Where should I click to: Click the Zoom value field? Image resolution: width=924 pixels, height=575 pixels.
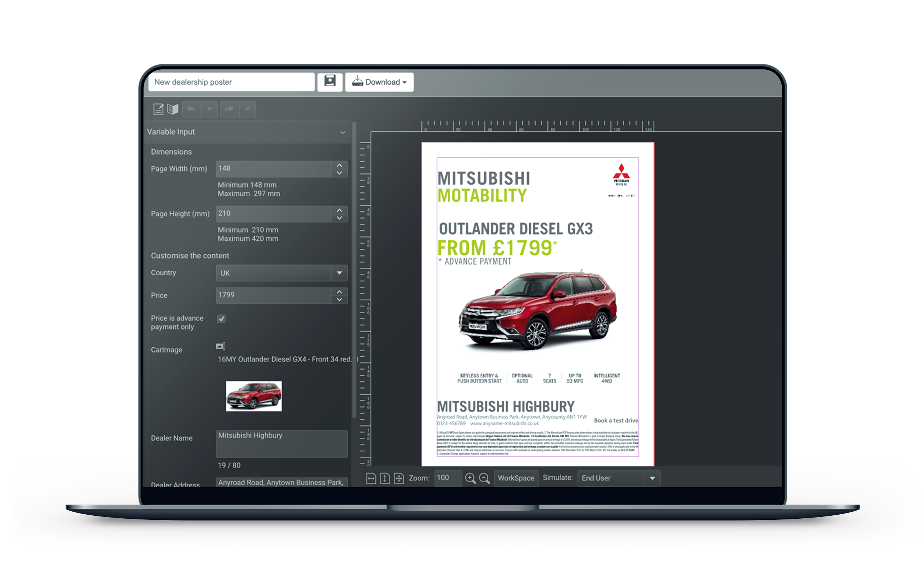tap(448, 478)
